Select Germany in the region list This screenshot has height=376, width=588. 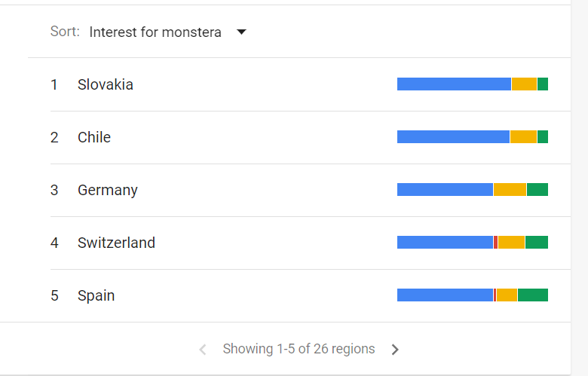[108, 190]
